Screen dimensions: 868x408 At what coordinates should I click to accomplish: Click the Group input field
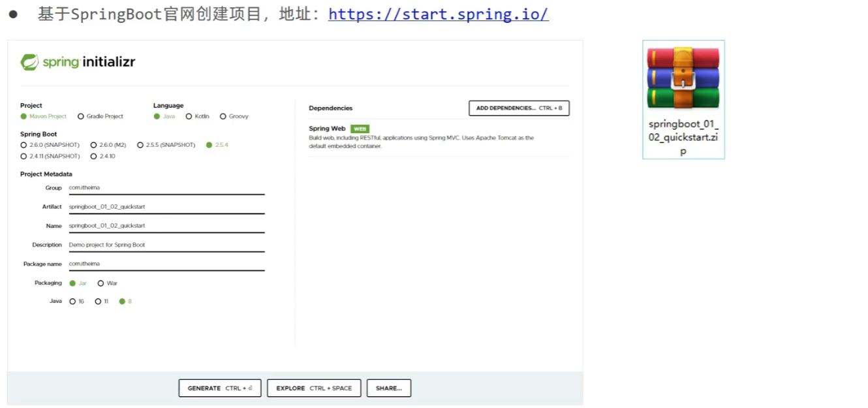[166, 188]
